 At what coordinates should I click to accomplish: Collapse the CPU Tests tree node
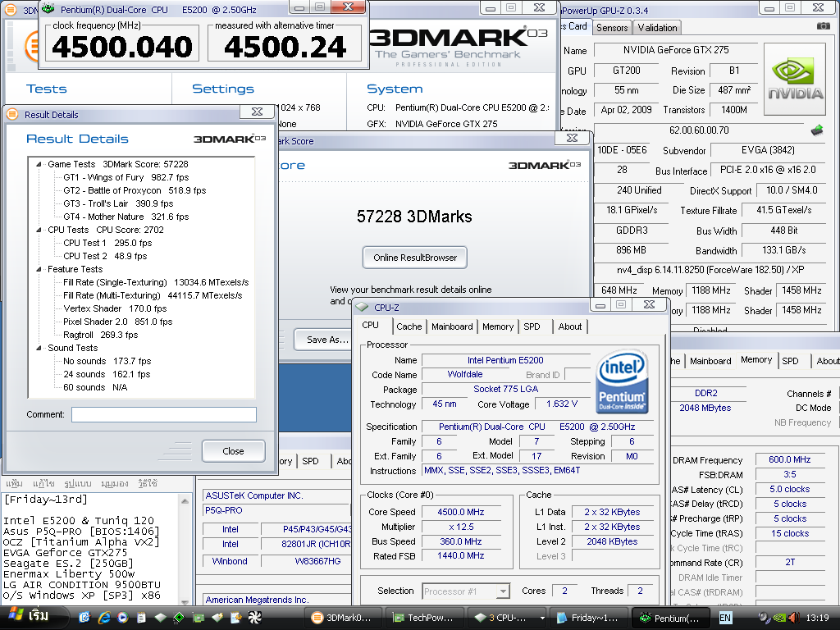click(x=39, y=230)
